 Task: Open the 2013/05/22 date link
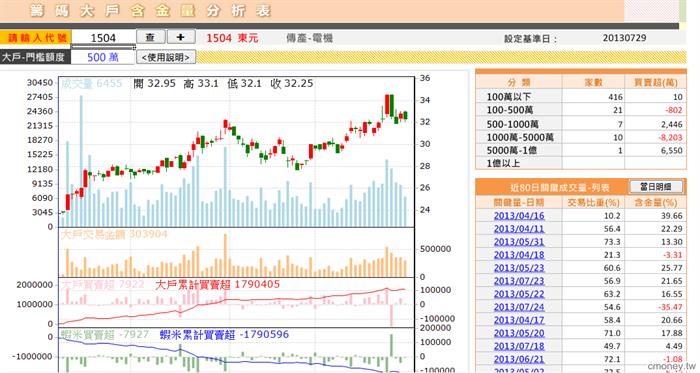519,294
